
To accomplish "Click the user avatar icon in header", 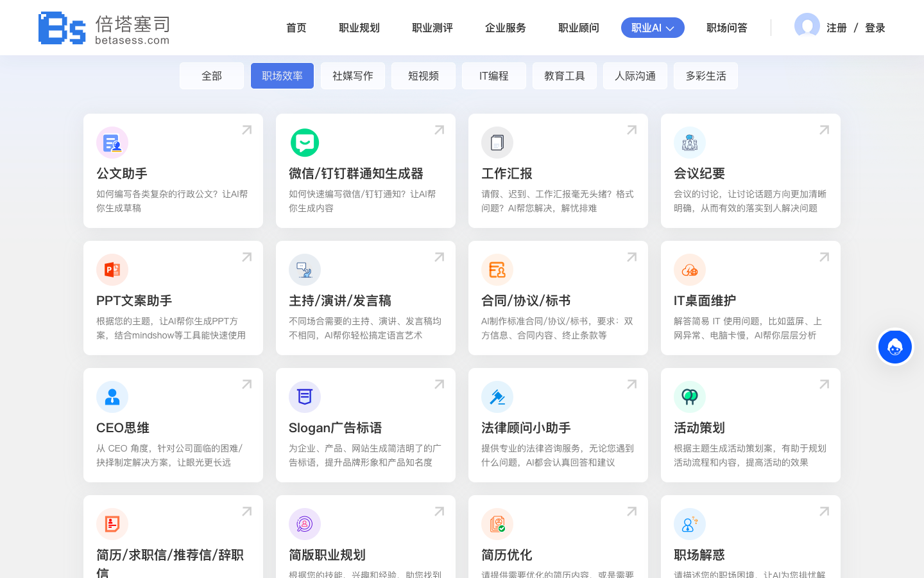I will coord(807,26).
